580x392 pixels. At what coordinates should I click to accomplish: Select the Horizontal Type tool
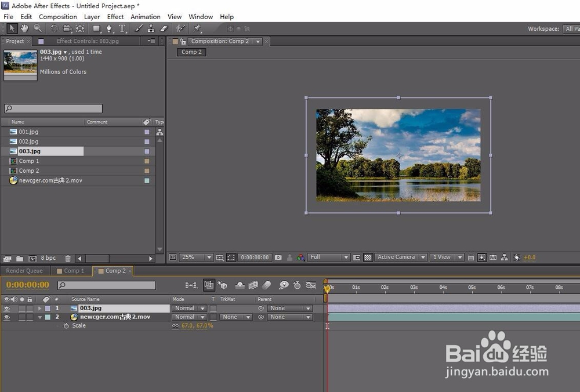122,28
